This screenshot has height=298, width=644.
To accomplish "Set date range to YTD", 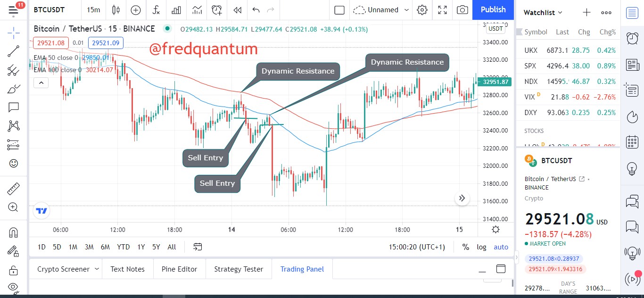I will 124,247.
